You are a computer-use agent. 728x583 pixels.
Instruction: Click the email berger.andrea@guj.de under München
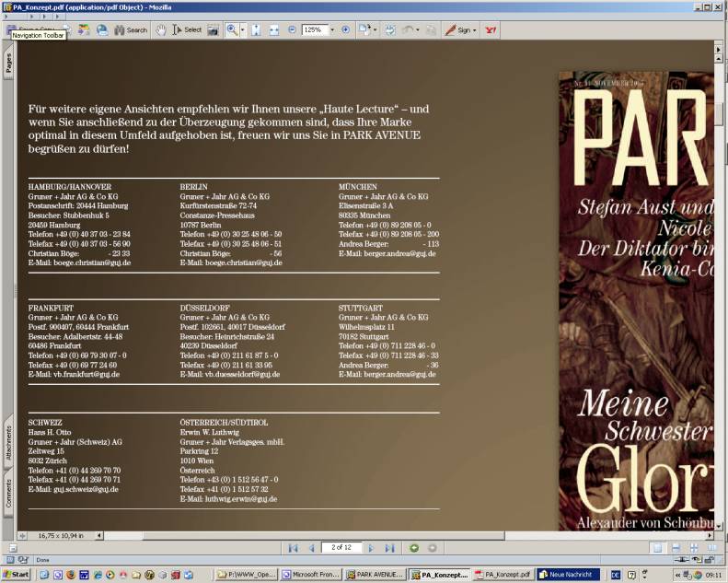click(x=399, y=253)
